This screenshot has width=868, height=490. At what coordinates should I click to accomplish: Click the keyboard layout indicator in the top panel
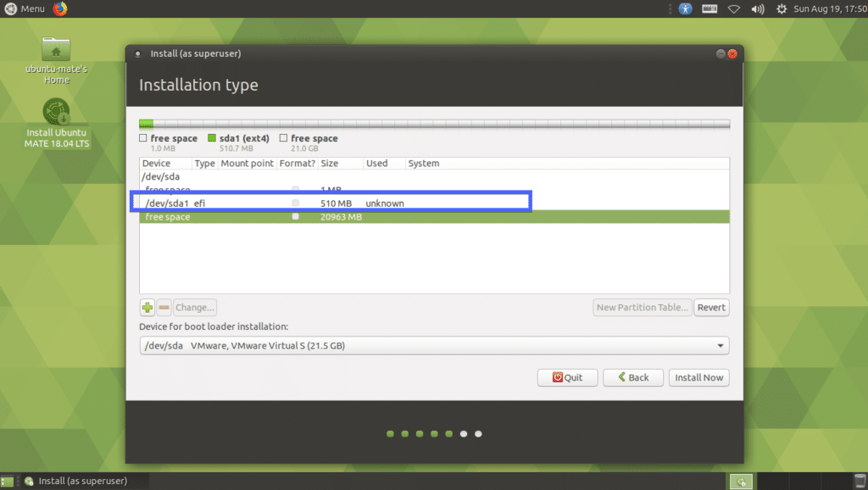click(709, 8)
